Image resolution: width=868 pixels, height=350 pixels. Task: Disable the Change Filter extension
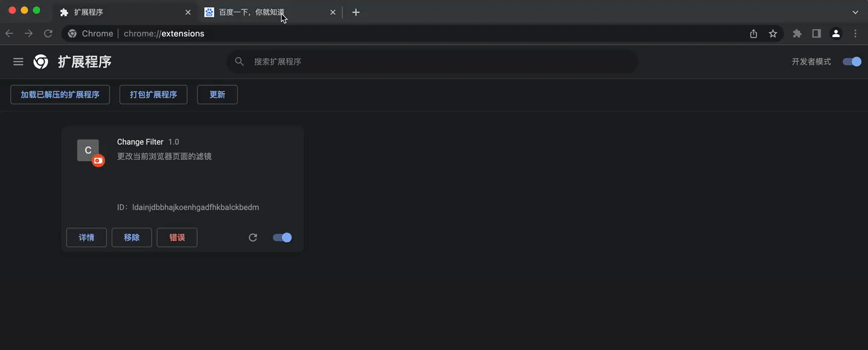click(x=282, y=237)
